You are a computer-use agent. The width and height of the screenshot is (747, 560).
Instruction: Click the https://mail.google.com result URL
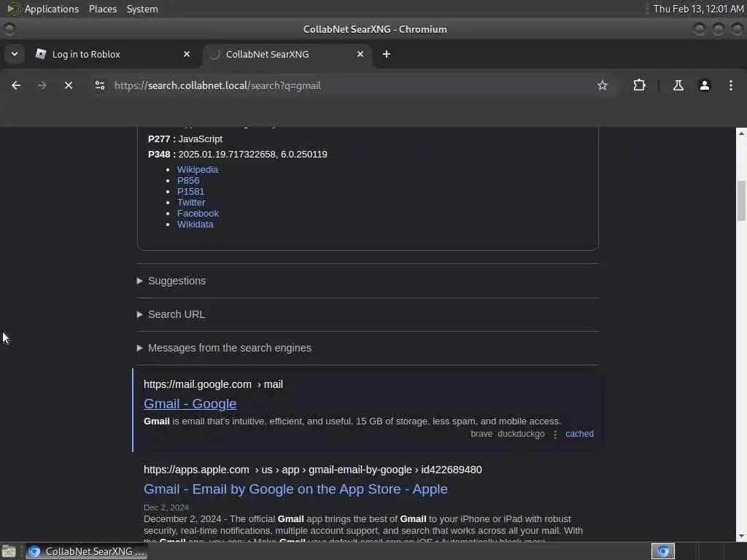click(x=213, y=384)
